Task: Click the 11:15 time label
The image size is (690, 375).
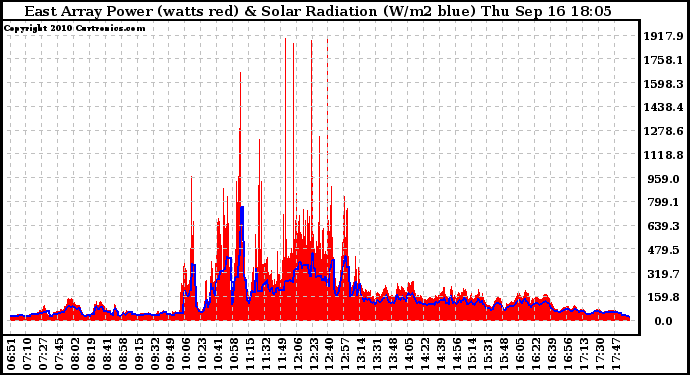Action: point(251,353)
